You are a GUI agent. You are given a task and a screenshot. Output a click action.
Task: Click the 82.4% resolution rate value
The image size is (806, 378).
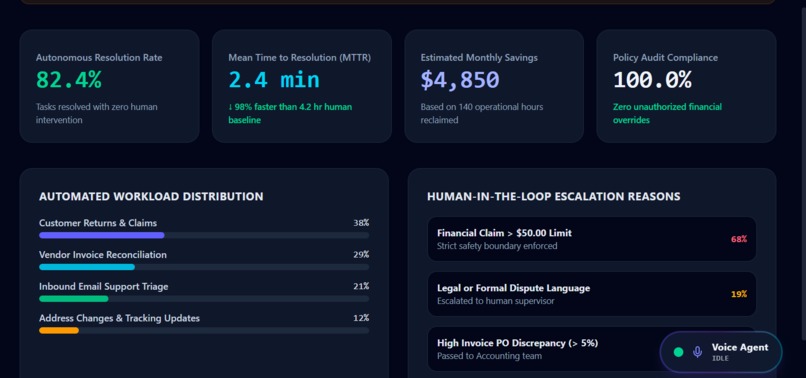tap(69, 80)
